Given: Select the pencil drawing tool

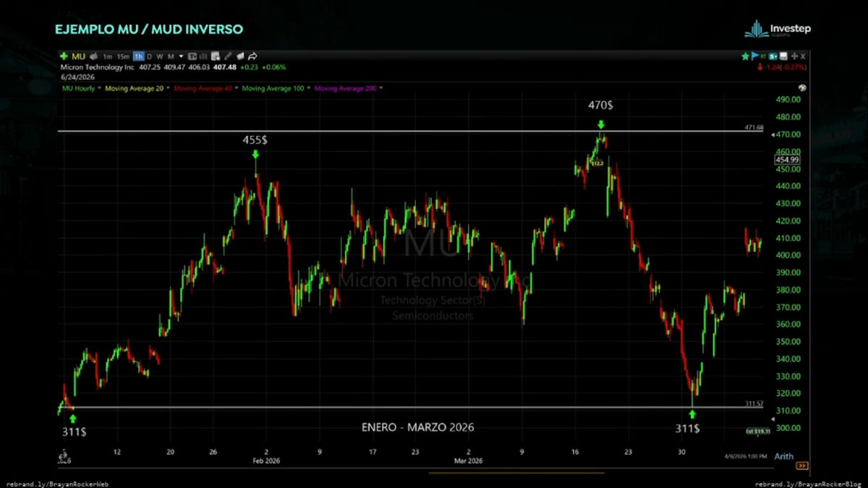Looking at the screenshot, I should (x=228, y=56).
